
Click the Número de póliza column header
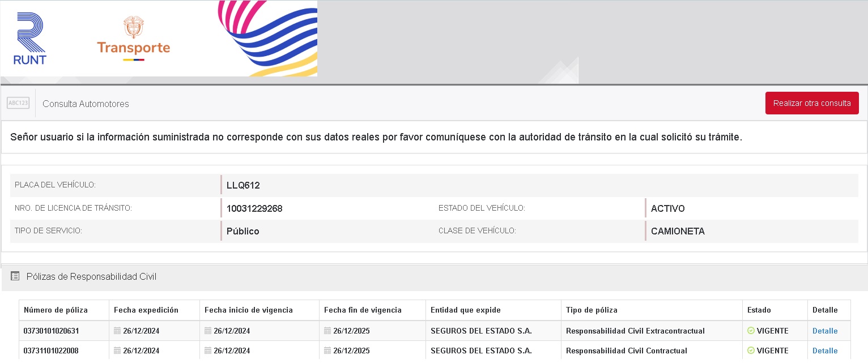tap(56, 310)
